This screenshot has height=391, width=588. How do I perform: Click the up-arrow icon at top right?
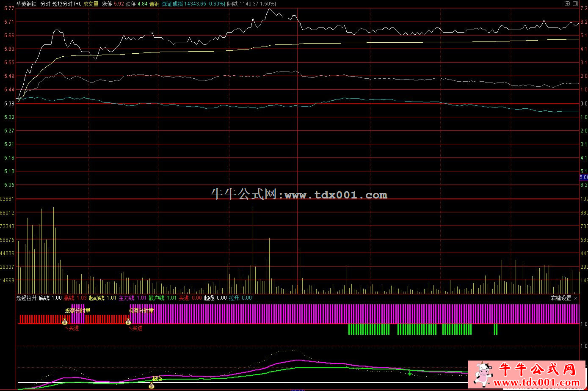pos(567,3)
